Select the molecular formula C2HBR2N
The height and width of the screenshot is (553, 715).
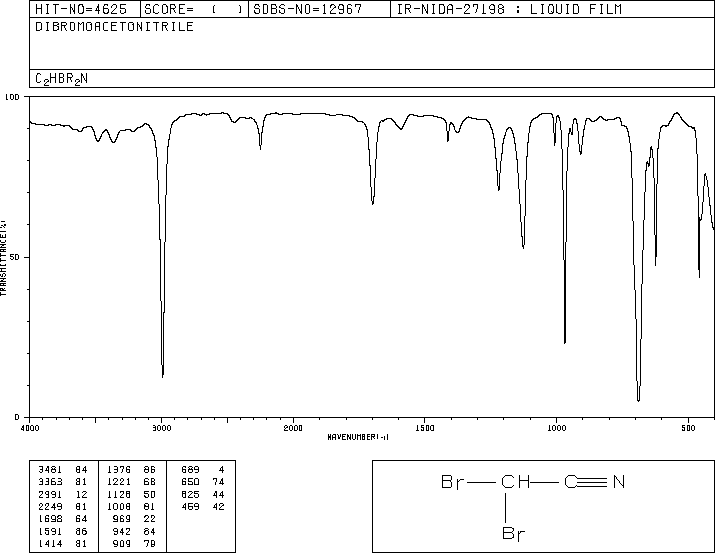tap(62, 79)
